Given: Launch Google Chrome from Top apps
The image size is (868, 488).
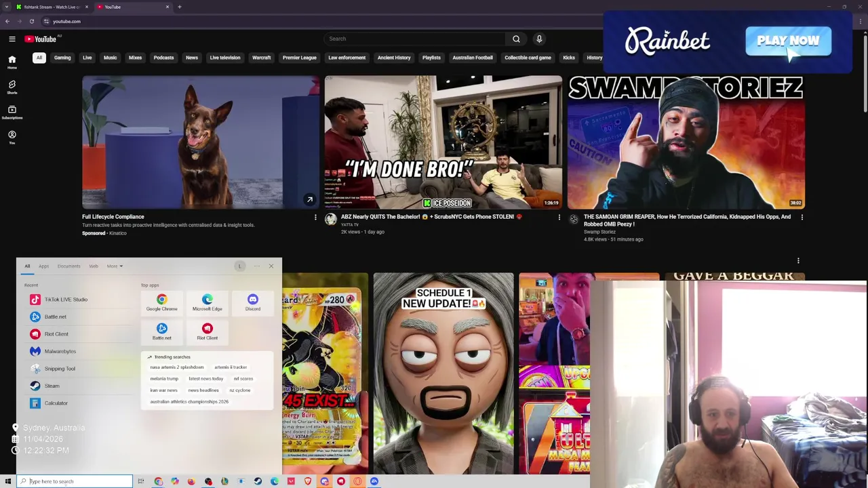Looking at the screenshot, I should click(161, 302).
